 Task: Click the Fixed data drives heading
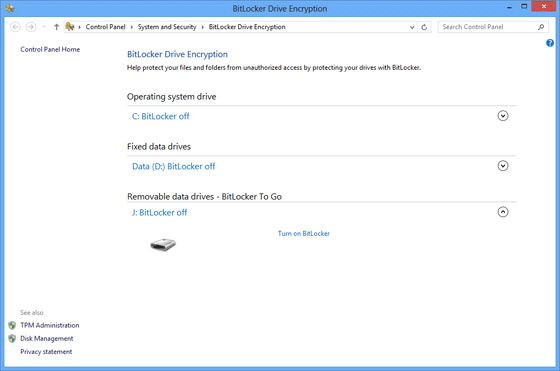(159, 147)
